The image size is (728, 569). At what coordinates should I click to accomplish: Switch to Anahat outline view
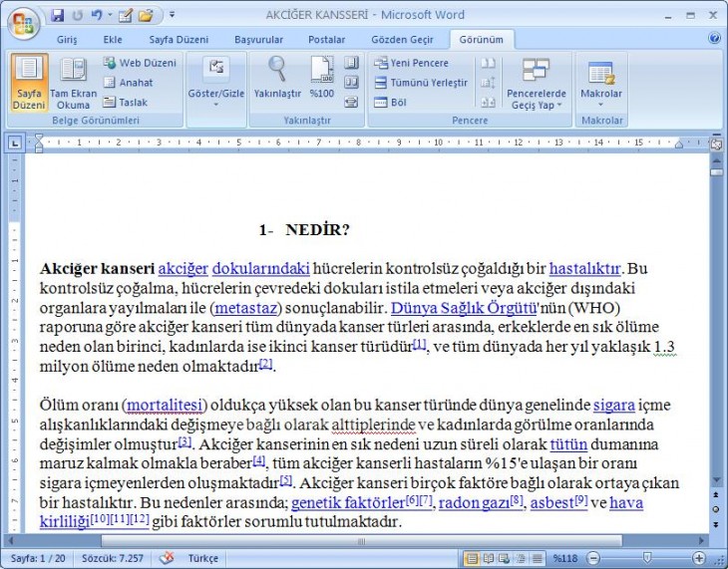[x=128, y=83]
